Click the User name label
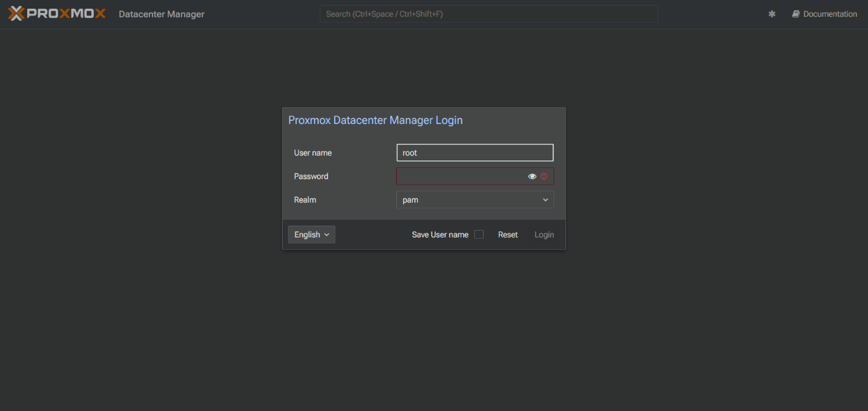The image size is (868, 411). tap(312, 152)
